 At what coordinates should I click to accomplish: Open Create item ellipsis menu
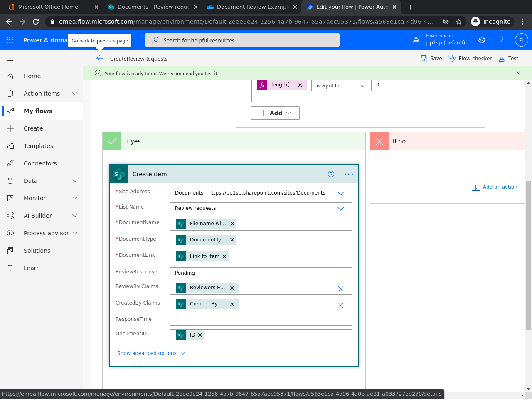pyautogui.click(x=349, y=174)
